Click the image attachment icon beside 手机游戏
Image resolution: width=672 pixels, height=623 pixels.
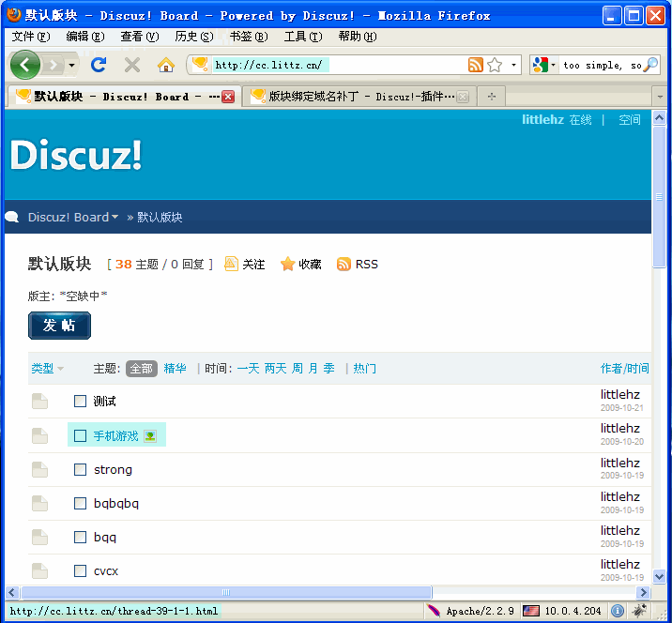pyautogui.click(x=150, y=435)
